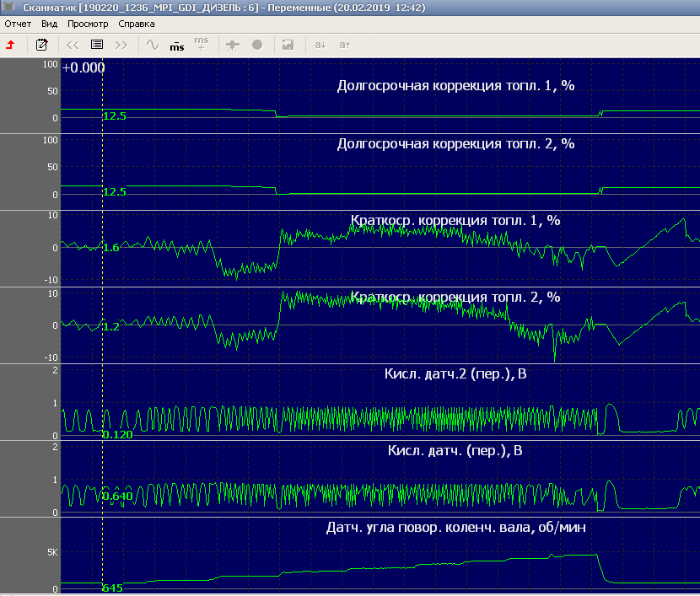Click 'Кисл. датч.2 (пер.), В' graph title
This screenshot has height=596, width=700.
point(455,373)
